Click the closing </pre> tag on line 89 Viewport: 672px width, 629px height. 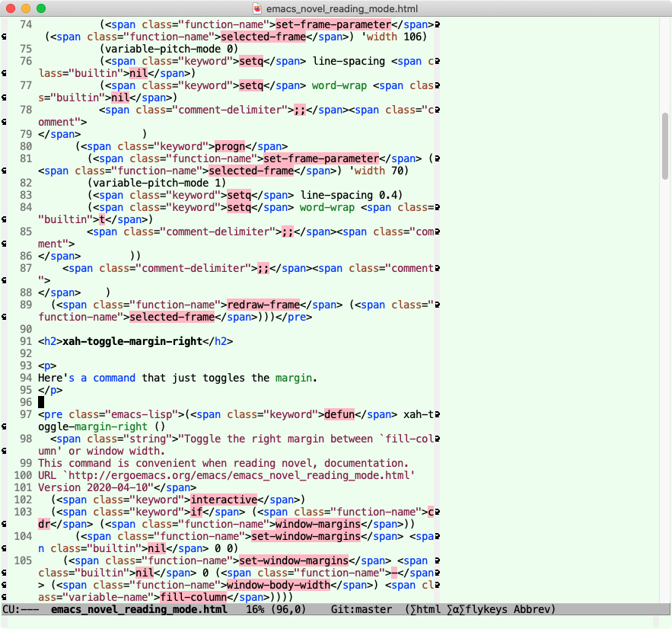pyautogui.click(x=294, y=317)
